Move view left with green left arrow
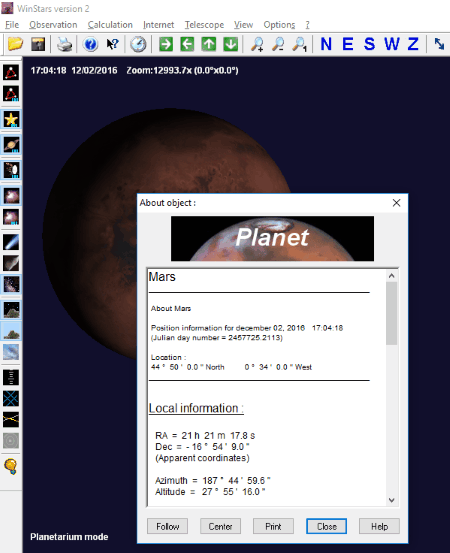 [187, 44]
